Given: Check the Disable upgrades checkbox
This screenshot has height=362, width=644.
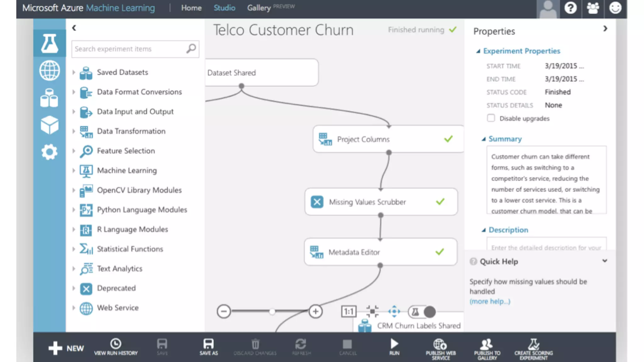Looking at the screenshot, I should coord(491,118).
